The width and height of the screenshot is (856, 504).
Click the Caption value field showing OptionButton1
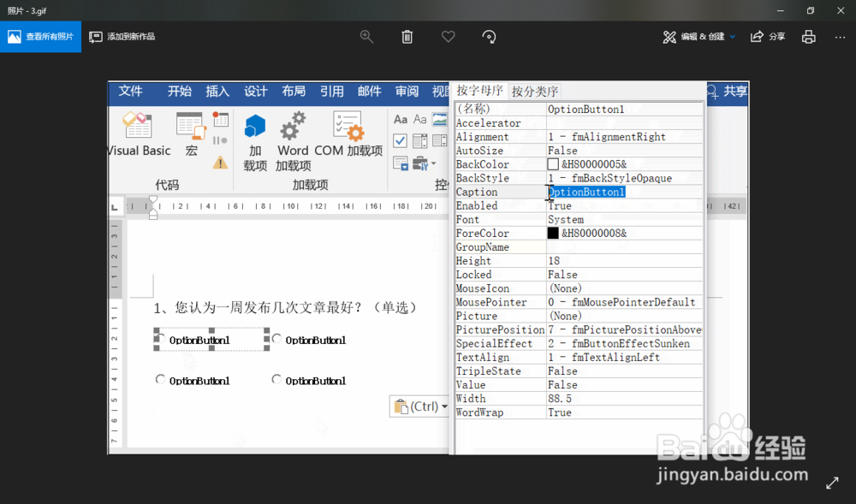coord(586,192)
